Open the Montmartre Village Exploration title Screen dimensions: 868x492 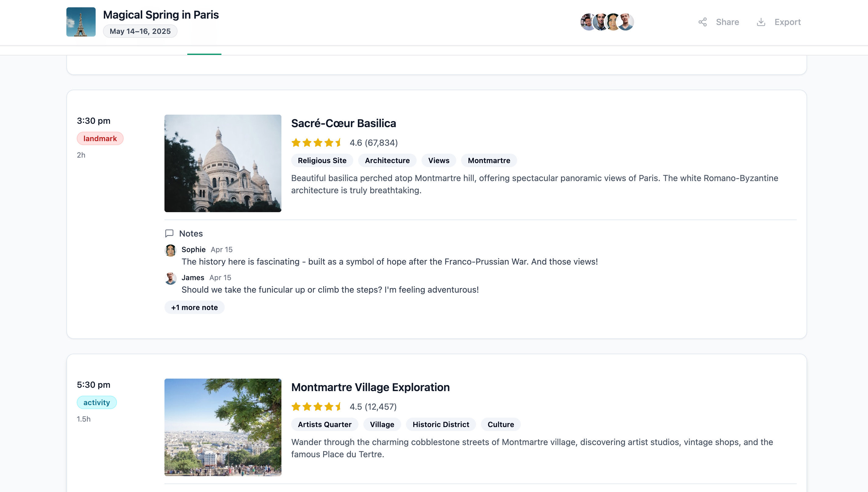click(x=370, y=387)
